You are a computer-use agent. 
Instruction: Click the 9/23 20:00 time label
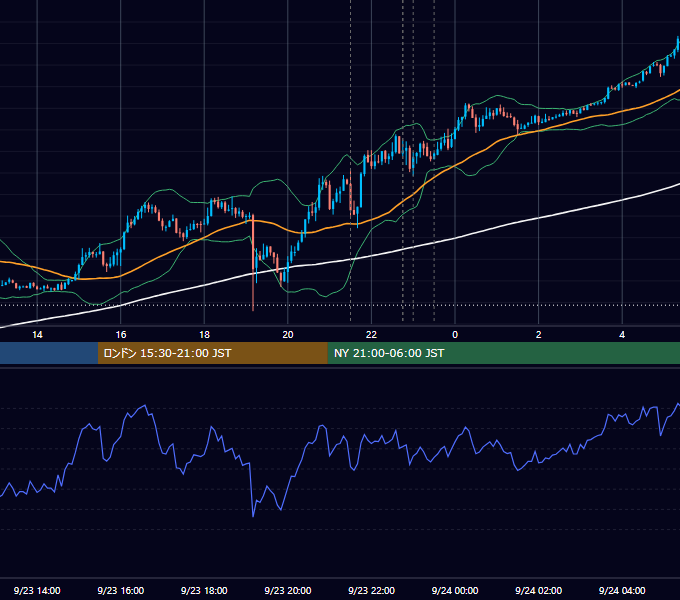288,590
